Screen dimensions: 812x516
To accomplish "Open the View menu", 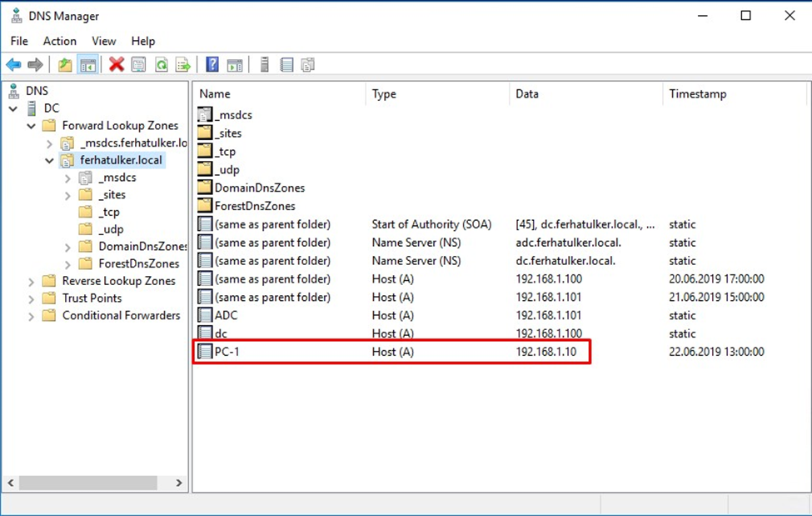I will coord(104,41).
